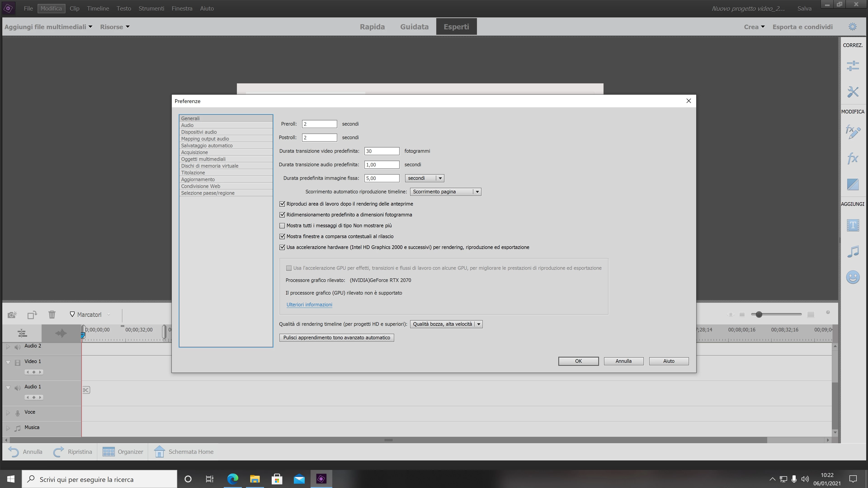Viewport: 868px width, 488px height.
Task: Uncheck Intel hardware acceleration option
Action: click(x=282, y=247)
